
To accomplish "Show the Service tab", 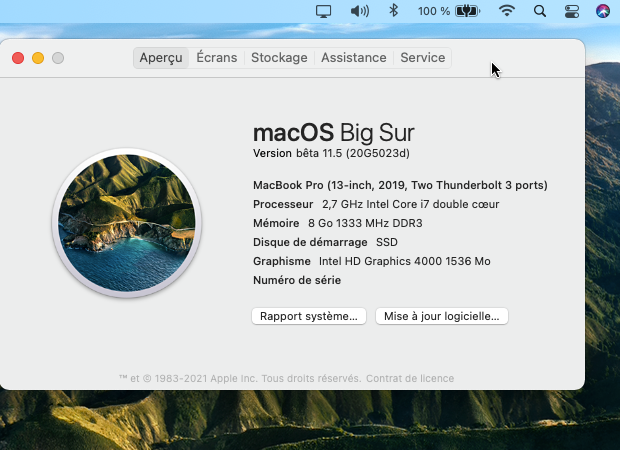I will click(423, 58).
